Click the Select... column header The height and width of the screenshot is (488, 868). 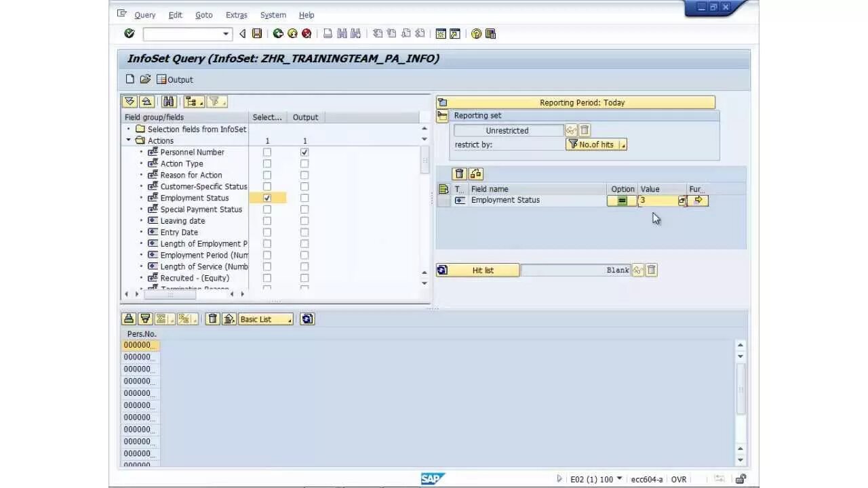click(268, 117)
